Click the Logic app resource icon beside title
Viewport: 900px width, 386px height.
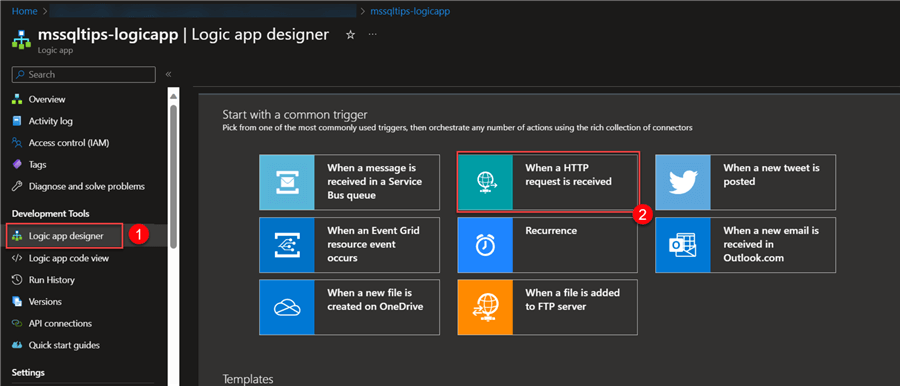click(22, 41)
